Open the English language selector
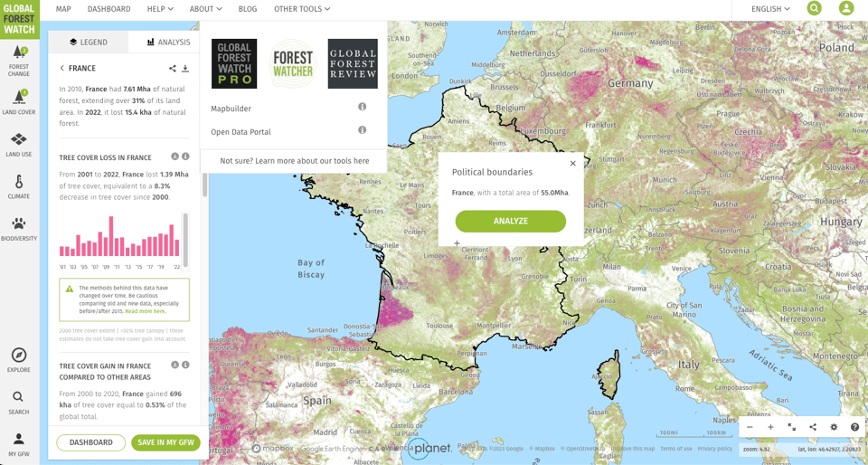Viewport: 868px width, 465px height. pos(770,9)
